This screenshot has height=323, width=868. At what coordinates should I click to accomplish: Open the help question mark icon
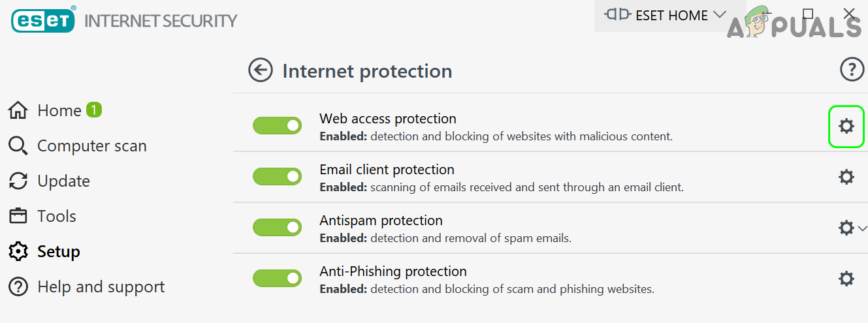point(852,69)
